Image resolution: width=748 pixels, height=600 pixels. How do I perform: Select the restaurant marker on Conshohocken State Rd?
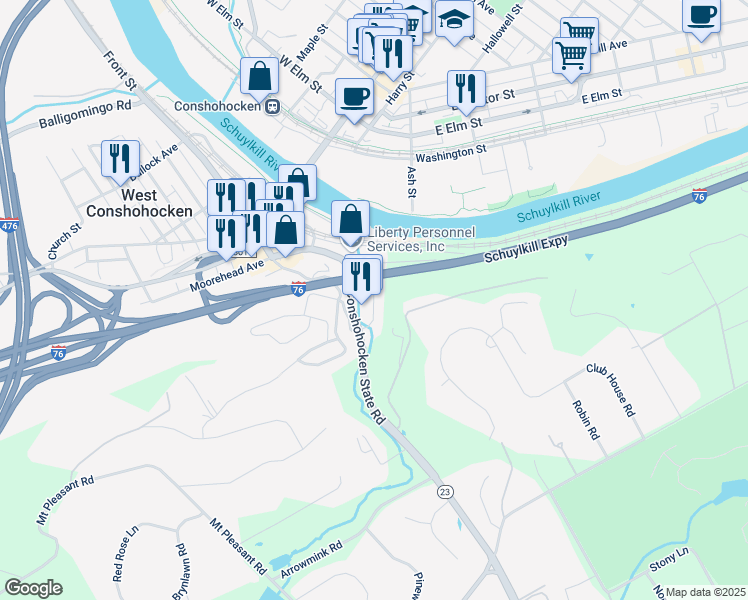[x=362, y=278]
